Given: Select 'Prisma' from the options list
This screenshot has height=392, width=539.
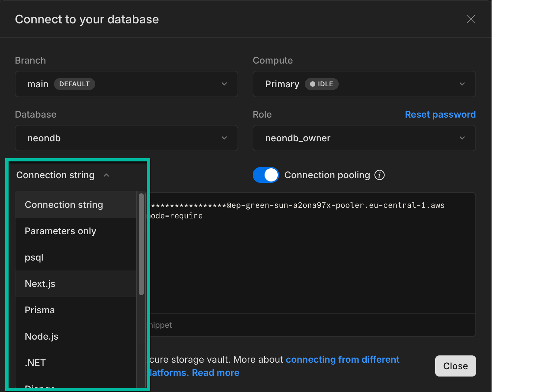Looking at the screenshot, I should coord(40,310).
